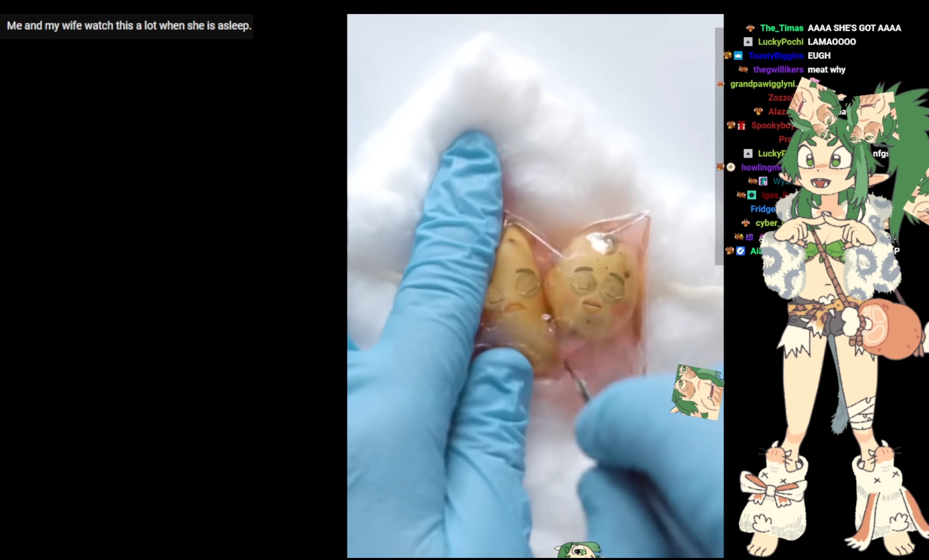Click the meat subscriber badge beside thegwillikers
This screenshot has height=560, width=929.
pyautogui.click(x=743, y=70)
